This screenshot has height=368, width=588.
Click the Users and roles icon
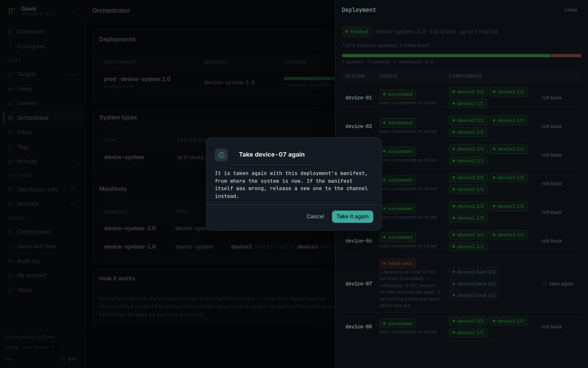(x=10, y=247)
